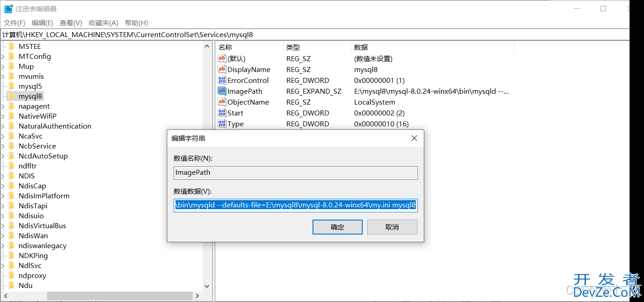Click the NativeWifiP folder icon
Viewport: 644px width, 302px height.
[11, 116]
